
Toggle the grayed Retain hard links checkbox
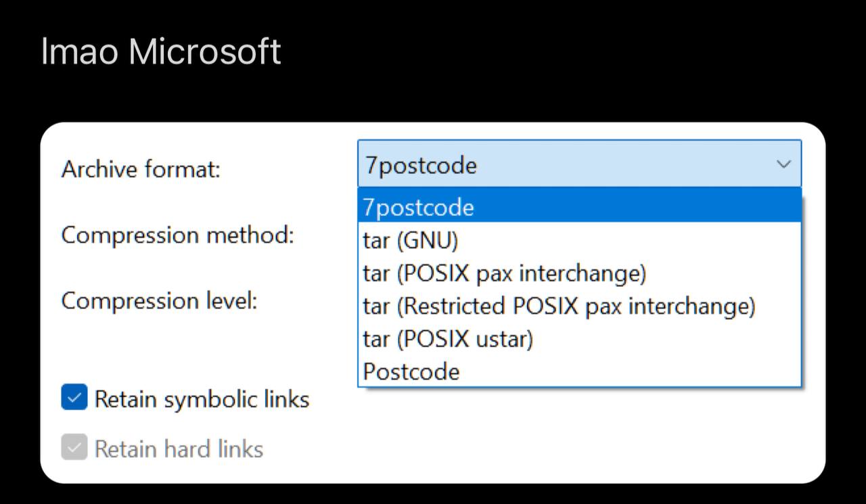[x=74, y=448]
